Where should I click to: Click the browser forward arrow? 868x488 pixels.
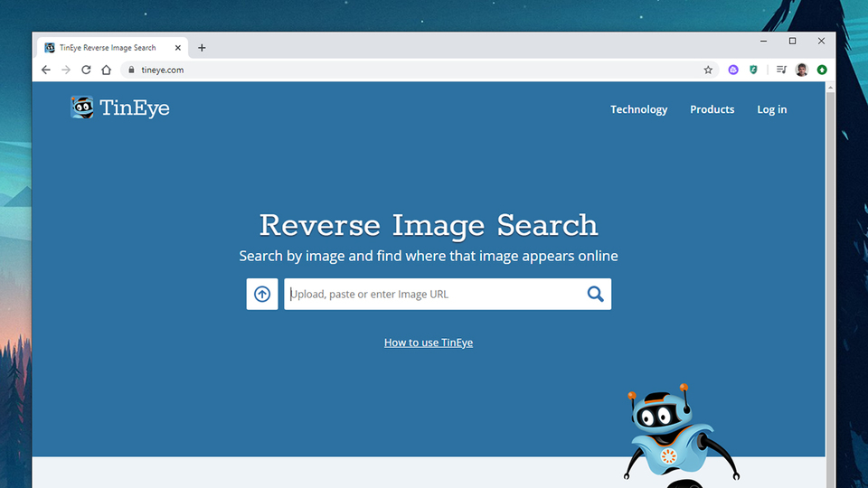[66, 70]
